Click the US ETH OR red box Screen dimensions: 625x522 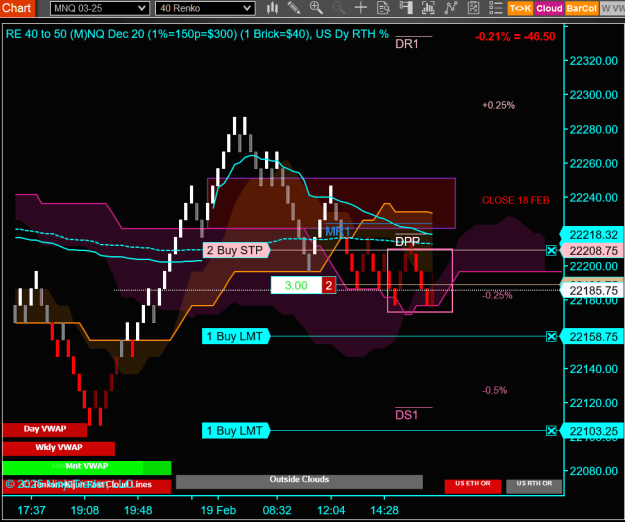473,486
